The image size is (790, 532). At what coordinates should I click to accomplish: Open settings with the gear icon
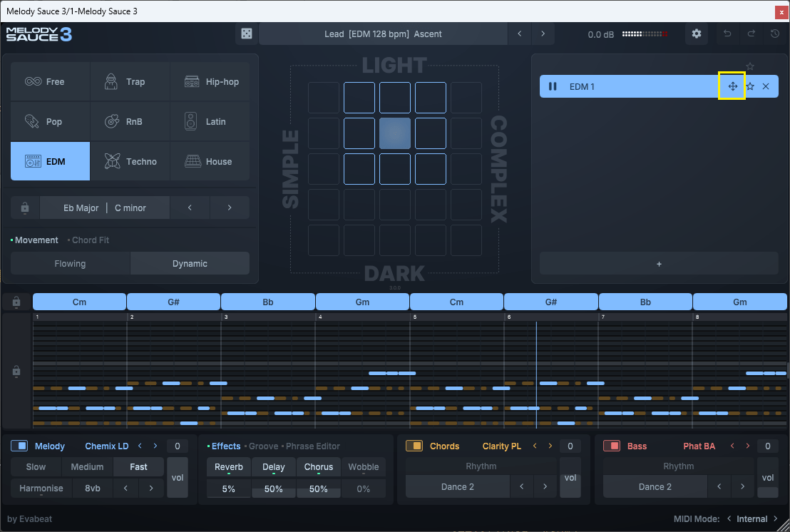pyautogui.click(x=697, y=34)
